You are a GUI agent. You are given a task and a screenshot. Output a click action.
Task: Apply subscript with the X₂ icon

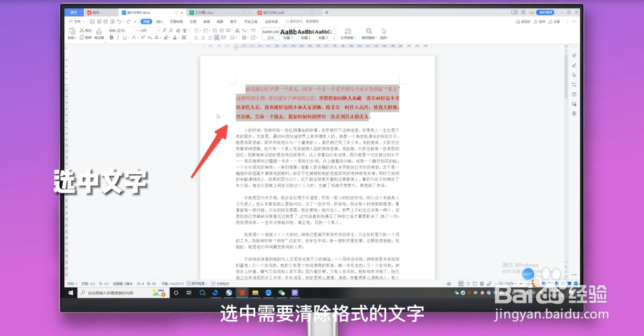(150, 37)
